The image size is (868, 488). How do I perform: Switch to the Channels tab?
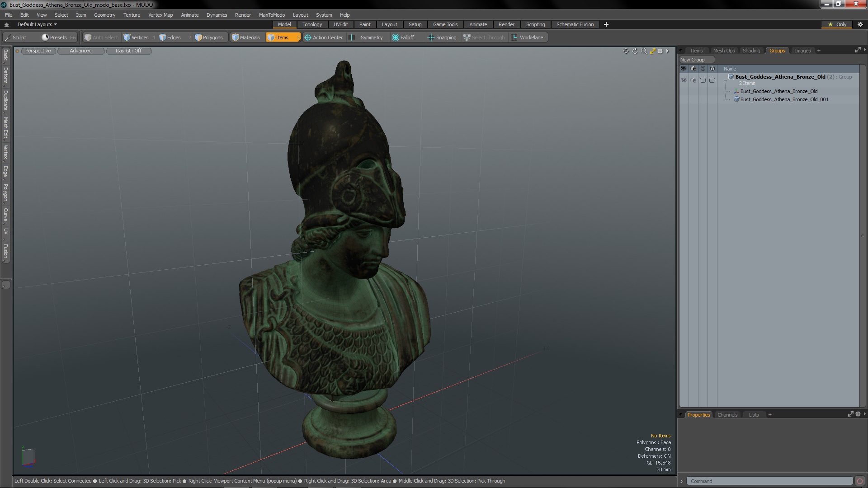(x=727, y=415)
